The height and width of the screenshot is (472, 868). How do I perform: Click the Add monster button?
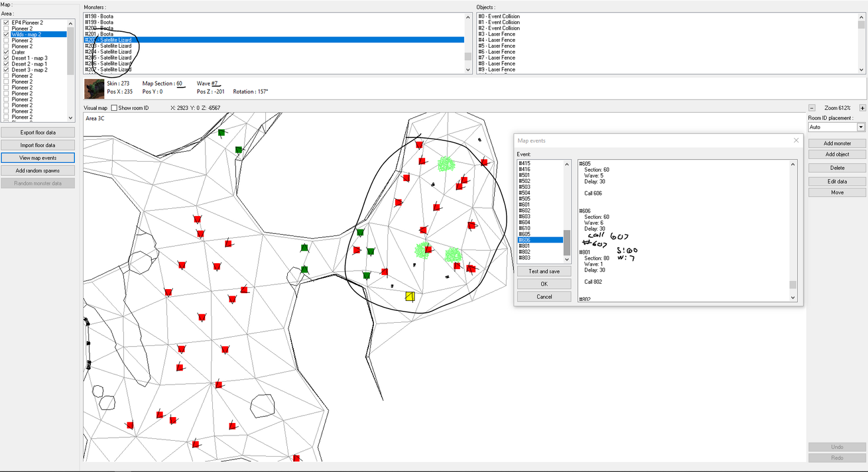(837, 143)
